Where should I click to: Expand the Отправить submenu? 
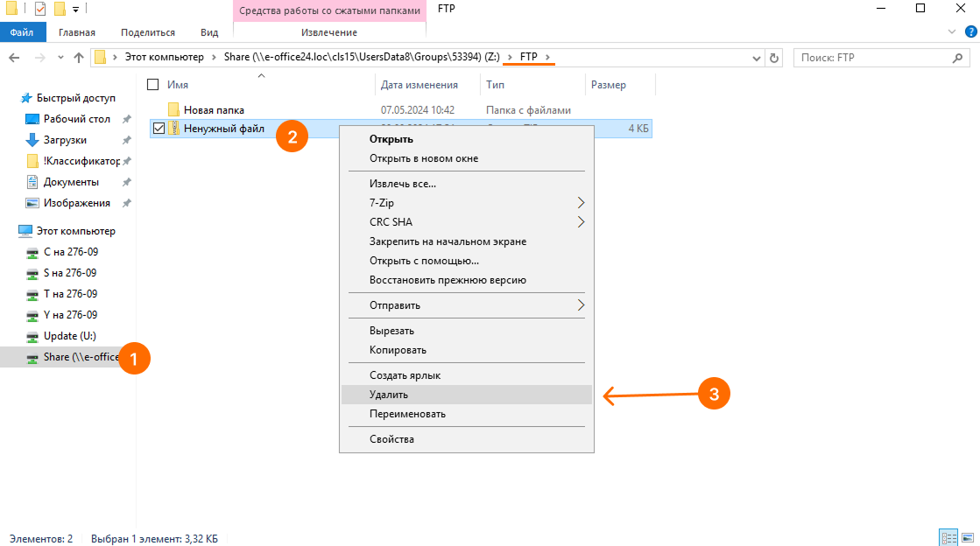pos(581,305)
